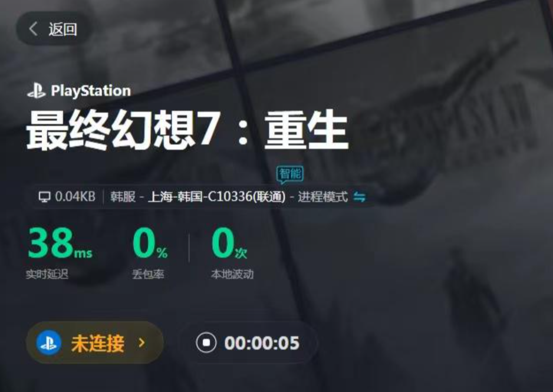Open the 智能 smart mode badge
Viewport: 553px width, 392px height.
click(x=290, y=174)
